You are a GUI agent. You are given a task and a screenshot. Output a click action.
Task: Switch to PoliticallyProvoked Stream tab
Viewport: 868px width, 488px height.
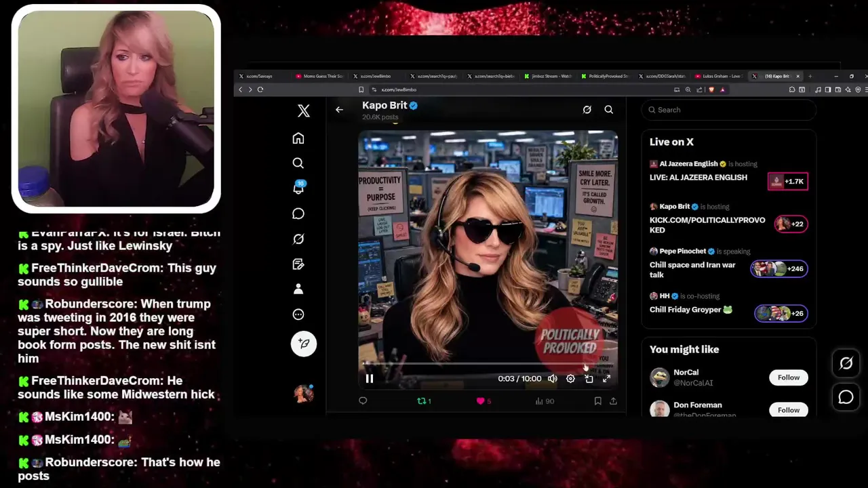[605, 76]
